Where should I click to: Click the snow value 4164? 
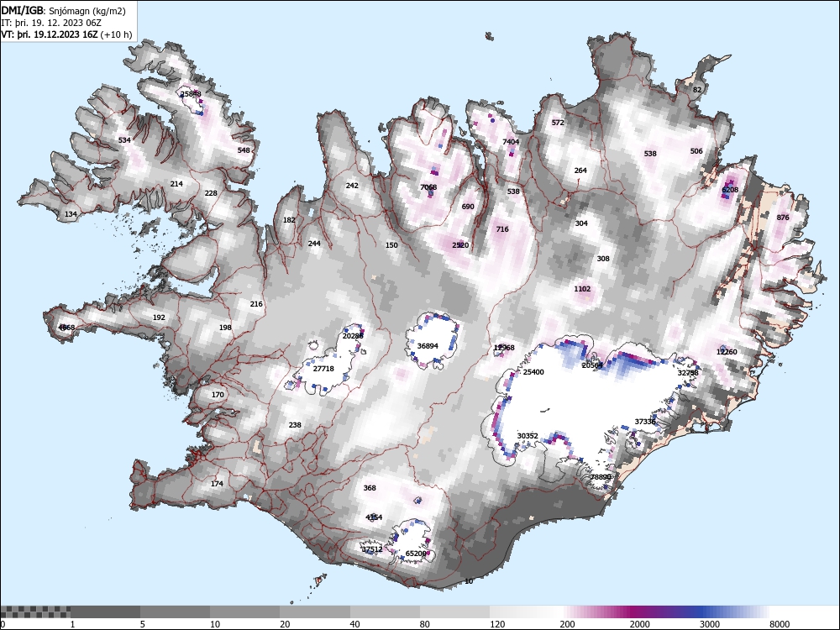tap(374, 517)
